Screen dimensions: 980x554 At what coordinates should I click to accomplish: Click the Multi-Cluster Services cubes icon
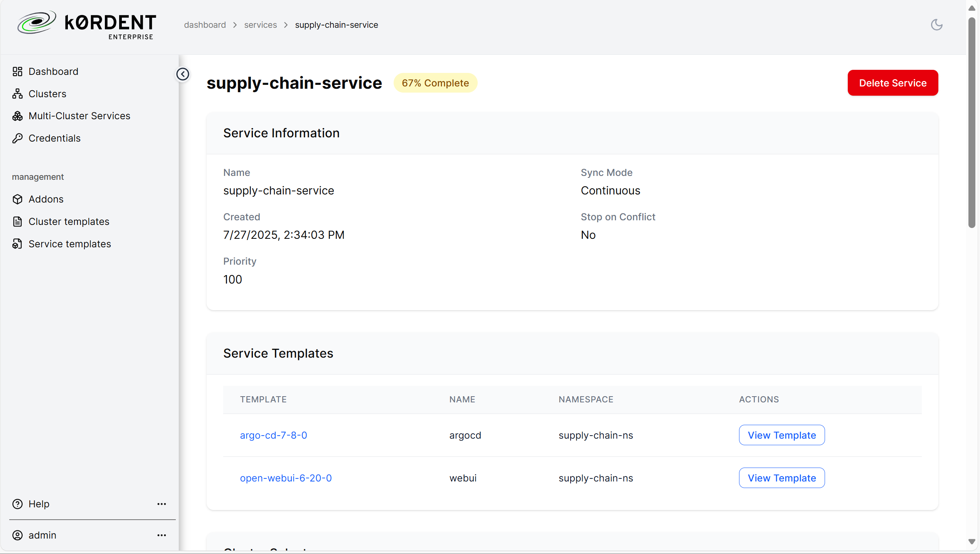click(x=17, y=116)
